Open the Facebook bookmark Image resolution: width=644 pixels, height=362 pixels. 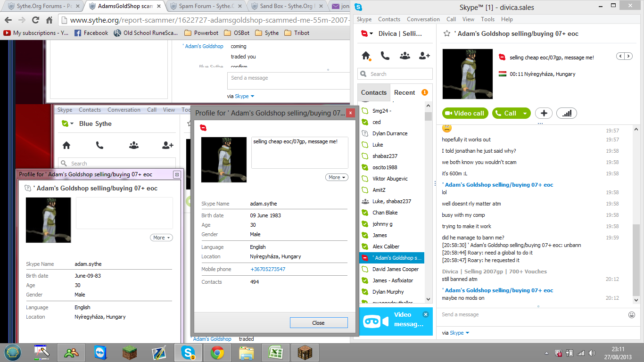pos(91,33)
